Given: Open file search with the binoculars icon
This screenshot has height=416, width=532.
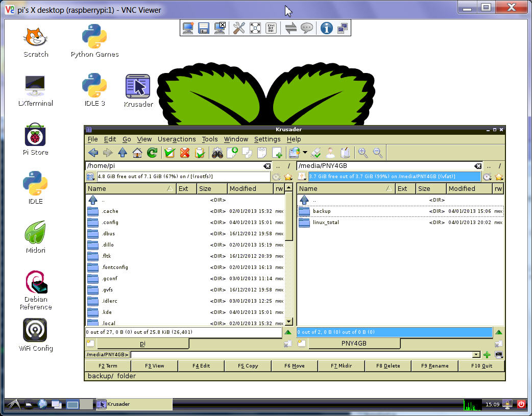Looking at the screenshot, I should (217, 152).
